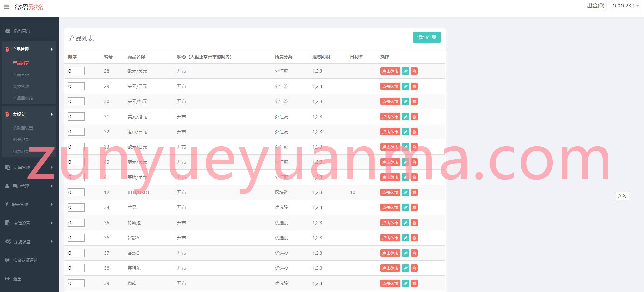Expand the 报表管理 sidebar menu

pyautogui.click(x=29, y=204)
